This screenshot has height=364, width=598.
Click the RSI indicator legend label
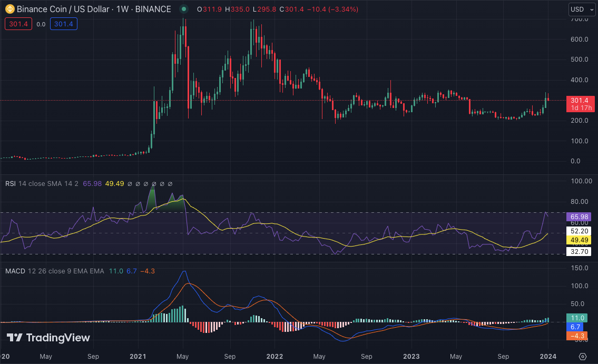11,184
